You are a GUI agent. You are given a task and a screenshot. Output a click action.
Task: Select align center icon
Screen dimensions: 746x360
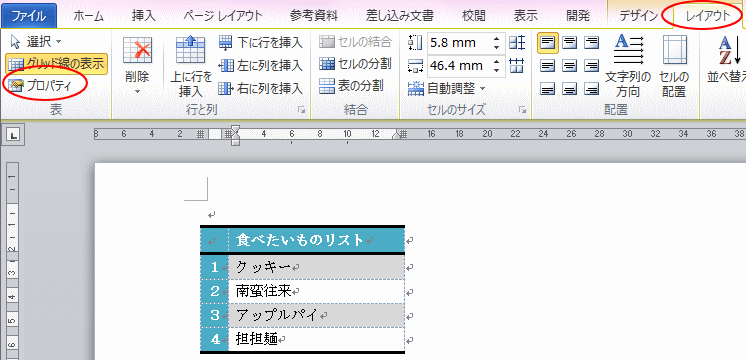(569, 65)
